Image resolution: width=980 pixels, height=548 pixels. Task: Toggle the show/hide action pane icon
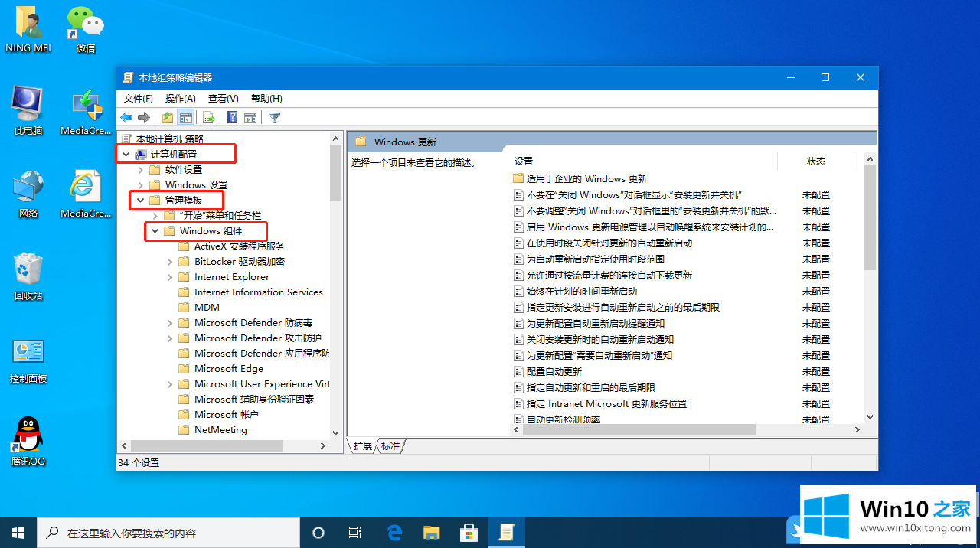(x=250, y=117)
